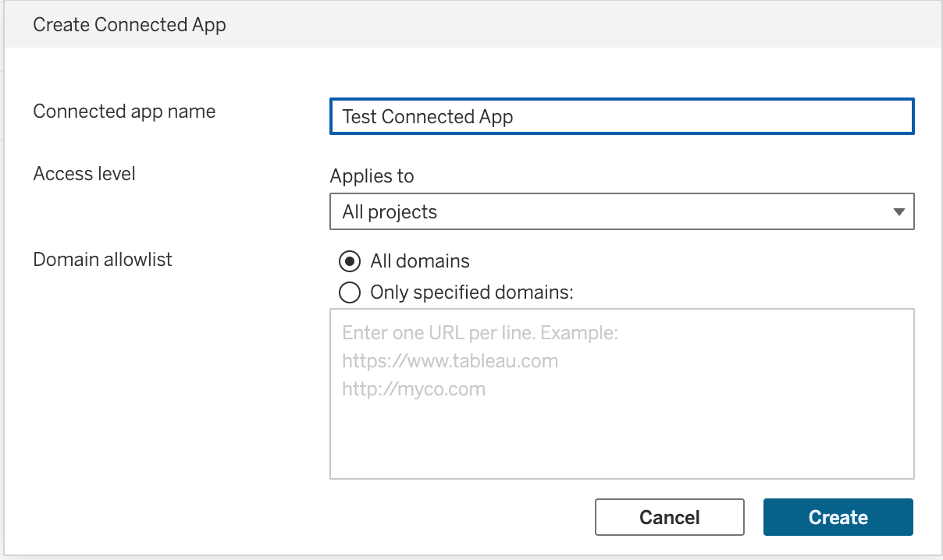The image size is (943, 560).
Task: Click the All domains radio circle
Action: click(349, 261)
